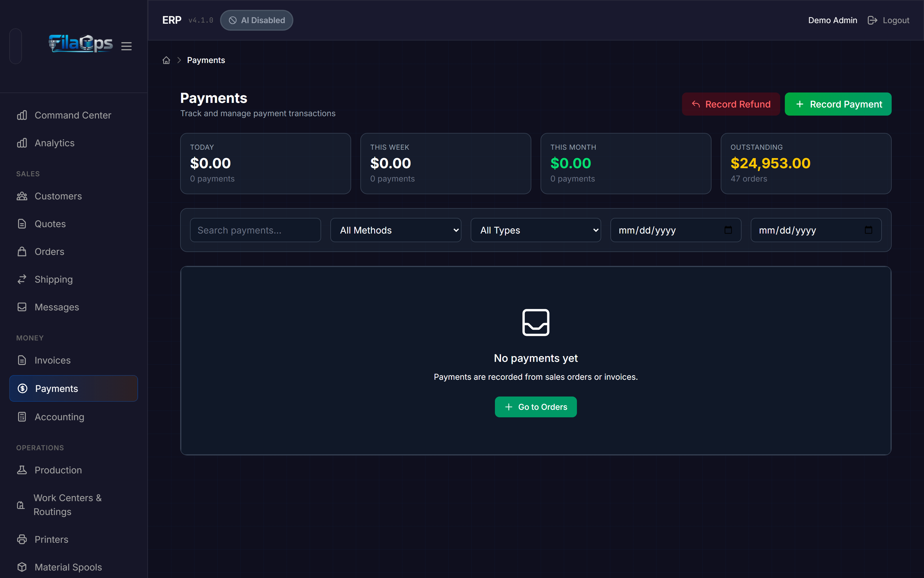Click the Search payments input field
The width and height of the screenshot is (924, 578).
click(x=256, y=230)
